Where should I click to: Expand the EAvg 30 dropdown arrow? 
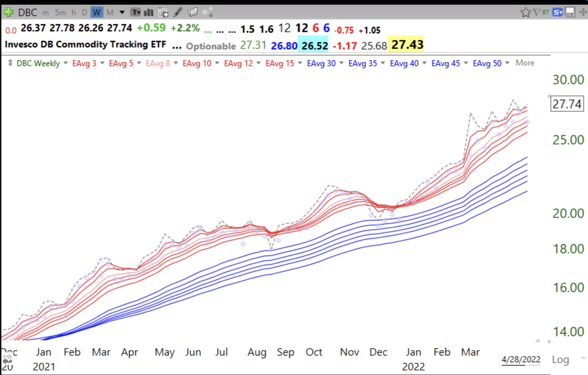[341, 63]
